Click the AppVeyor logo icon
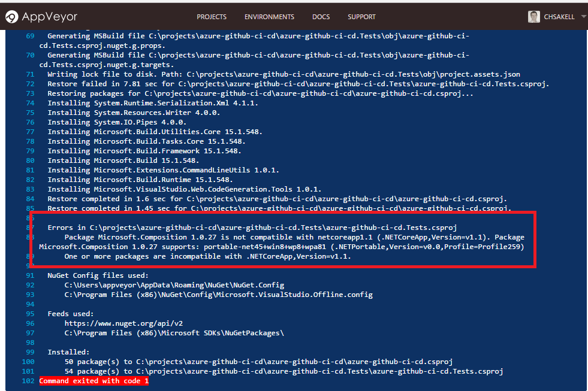Image resolution: width=588 pixels, height=391 pixels. [x=11, y=17]
